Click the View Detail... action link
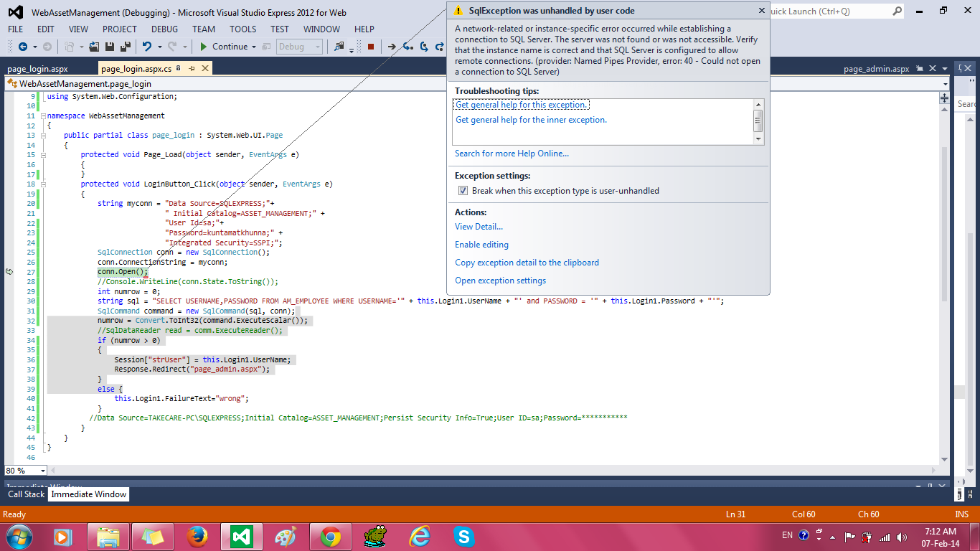The image size is (980, 551). coord(479,227)
